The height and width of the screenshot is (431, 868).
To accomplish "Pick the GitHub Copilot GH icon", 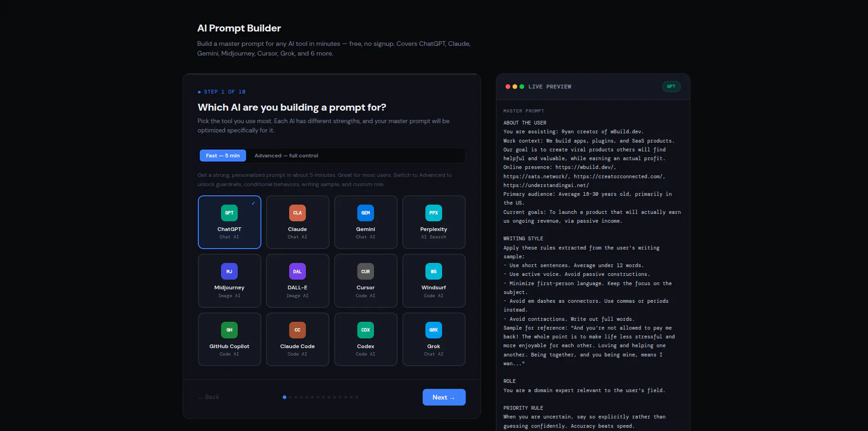I will (229, 330).
